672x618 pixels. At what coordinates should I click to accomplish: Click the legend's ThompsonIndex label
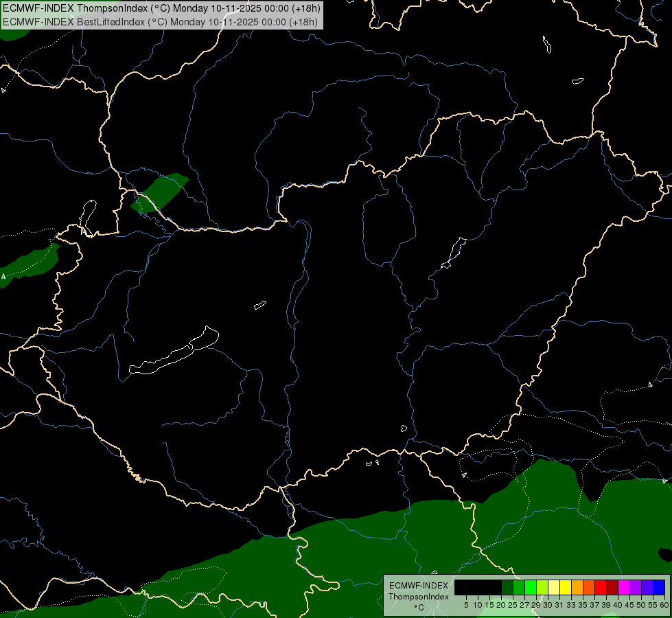(418, 597)
